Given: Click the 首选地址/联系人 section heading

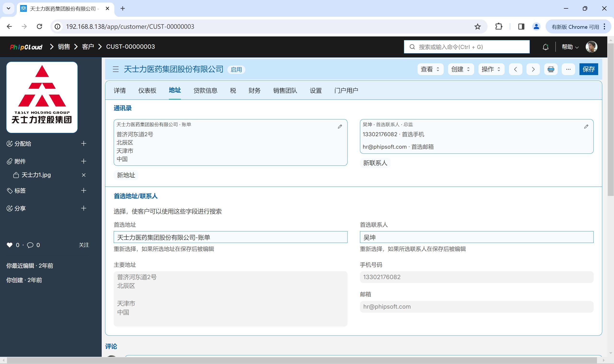Looking at the screenshot, I should pyautogui.click(x=136, y=196).
